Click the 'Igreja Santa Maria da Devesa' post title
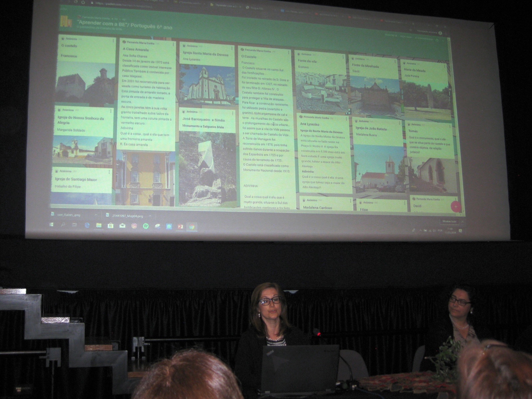This screenshot has width=532, height=399. click(x=205, y=54)
